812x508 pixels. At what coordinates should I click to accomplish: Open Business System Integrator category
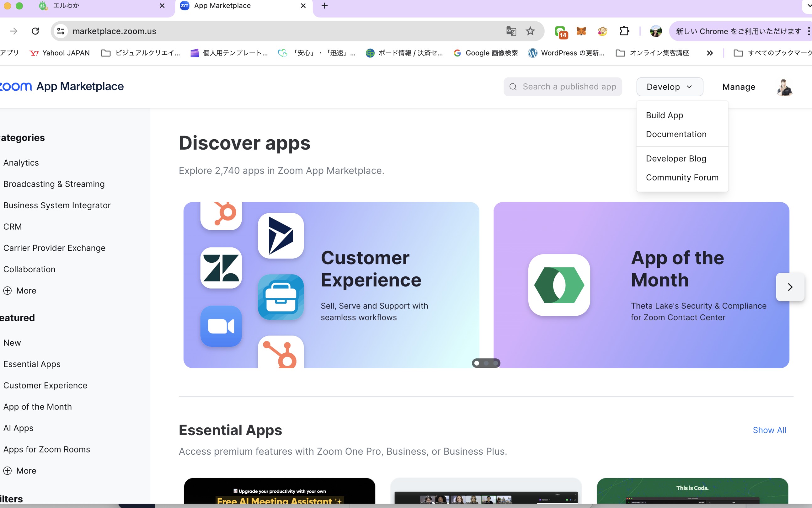point(57,205)
